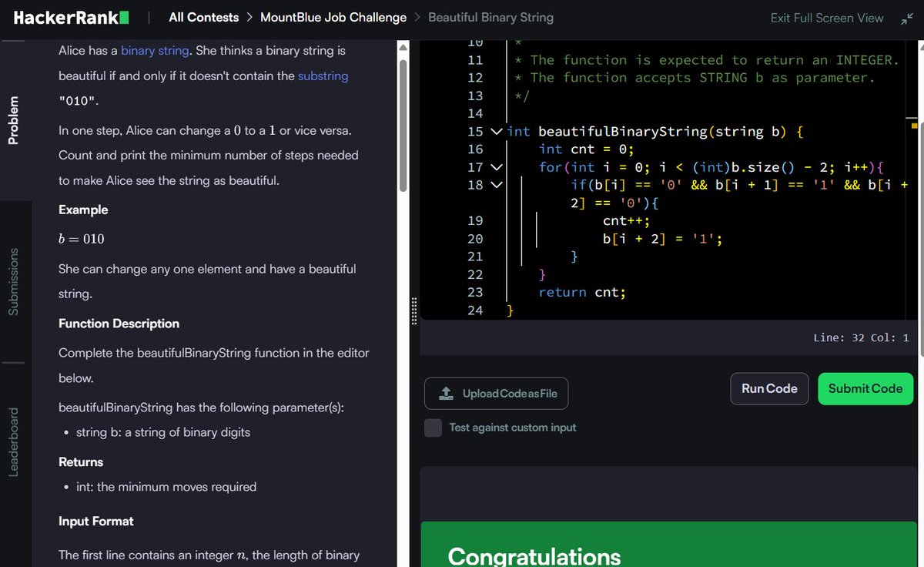Click Beautiful Binary String breadcrumb
This screenshot has width=924, height=567.
coord(490,17)
